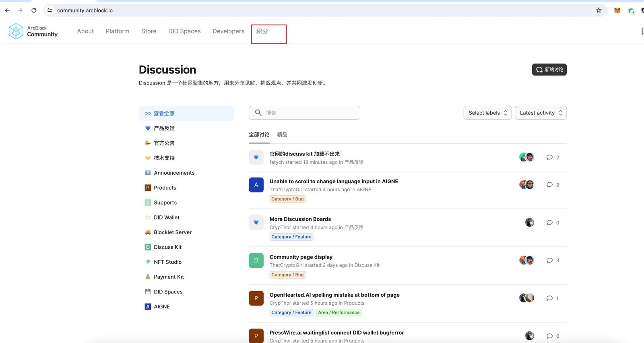This screenshot has width=644, height=343.
Task: Click the blue A icon beside AIGNE
Action: click(x=148, y=307)
